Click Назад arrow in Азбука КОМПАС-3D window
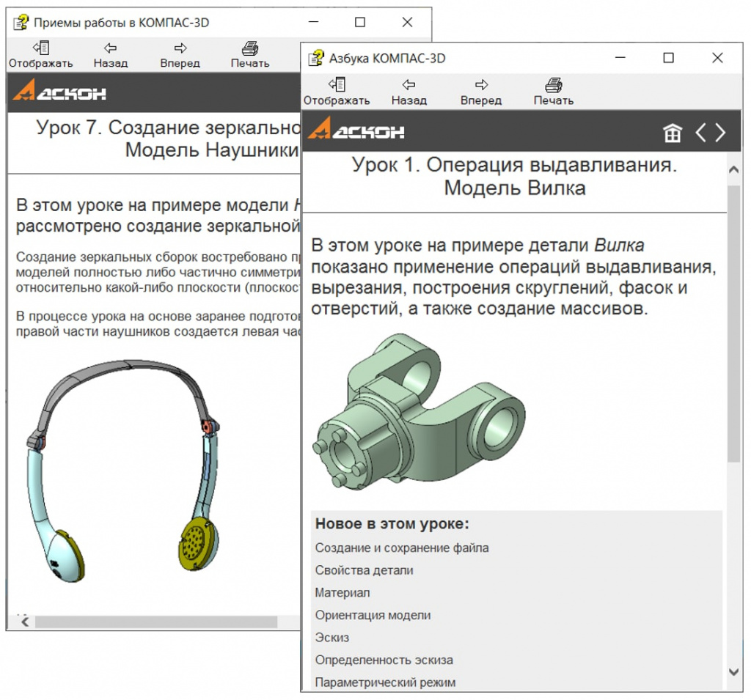The width and height of the screenshot is (751, 700). tap(409, 85)
